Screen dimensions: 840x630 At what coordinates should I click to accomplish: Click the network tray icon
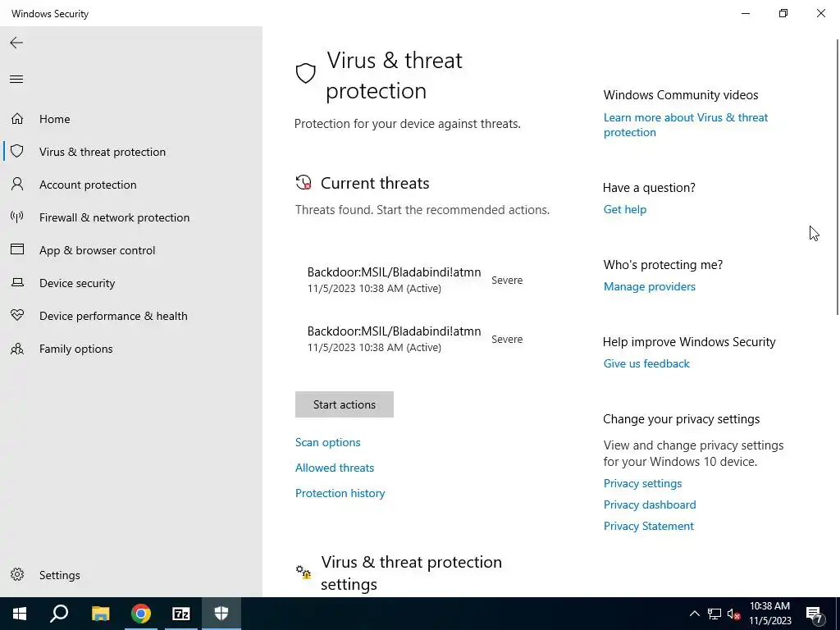[714, 614]
